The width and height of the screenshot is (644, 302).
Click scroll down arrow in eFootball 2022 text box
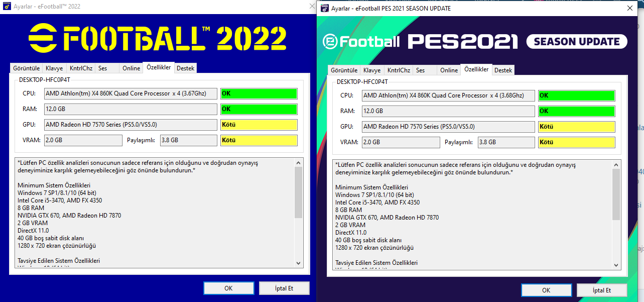(x=299, y=263)
